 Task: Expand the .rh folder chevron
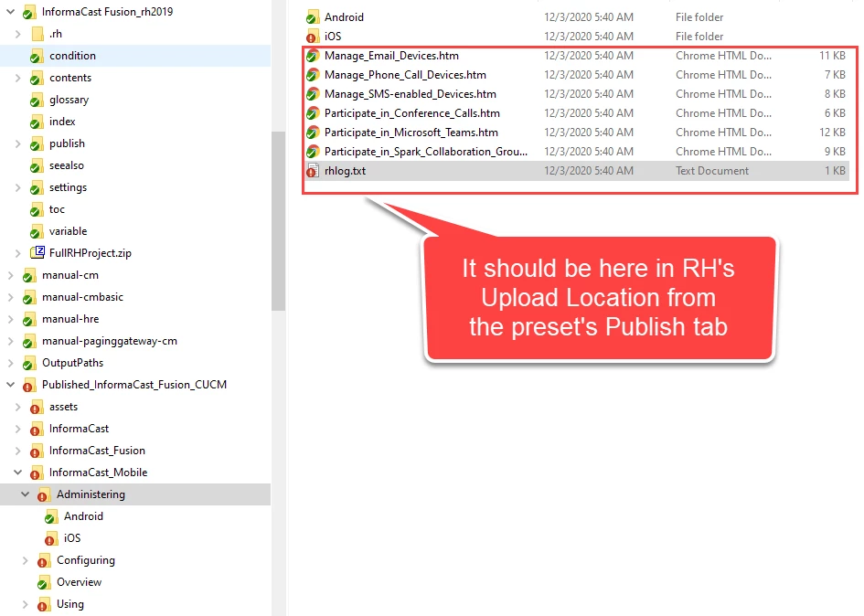click(17, 34)
